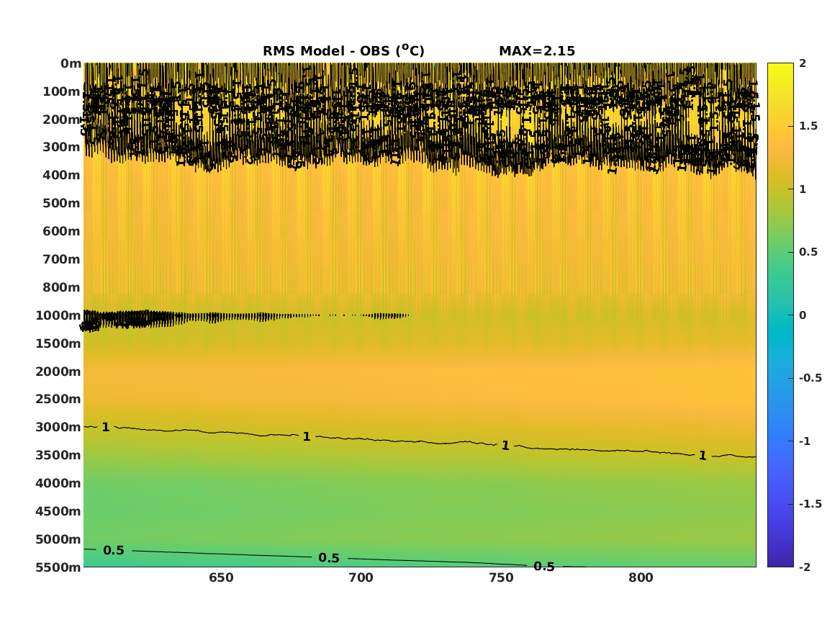Viewport: 840px width, 630px height.
Task: Click the colorbar '0' tick label
Action: [x=803, y=315]
